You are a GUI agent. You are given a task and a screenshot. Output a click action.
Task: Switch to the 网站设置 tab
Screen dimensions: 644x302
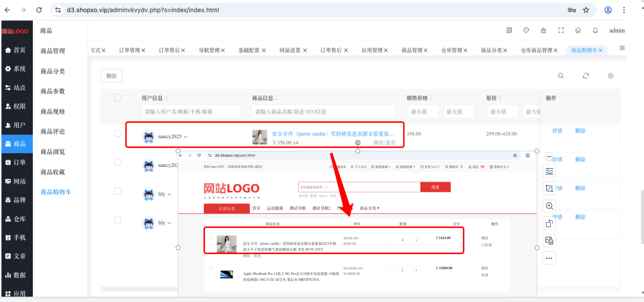(x=290, y=50)
